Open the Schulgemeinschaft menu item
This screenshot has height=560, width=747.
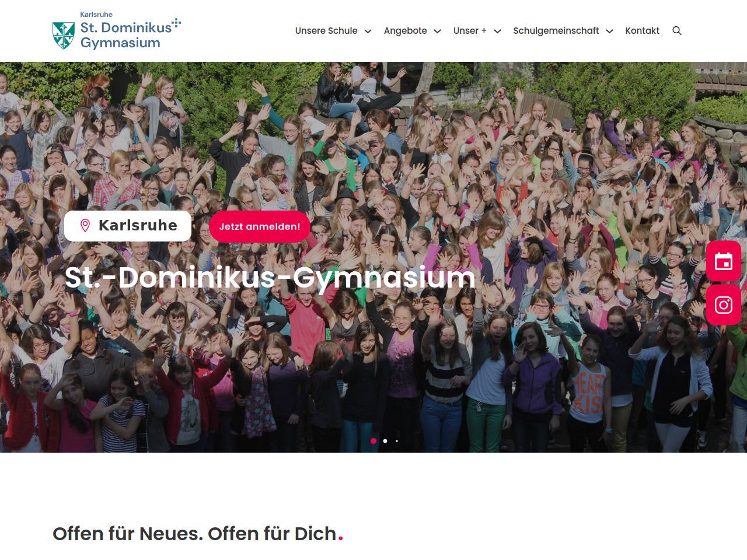[556, 31]
